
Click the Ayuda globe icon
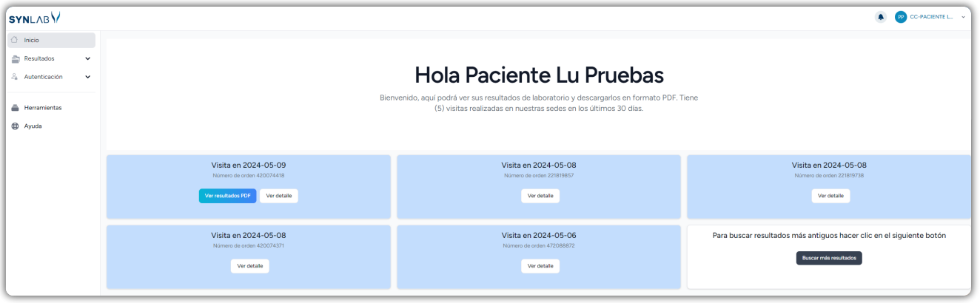coord(15,126)
